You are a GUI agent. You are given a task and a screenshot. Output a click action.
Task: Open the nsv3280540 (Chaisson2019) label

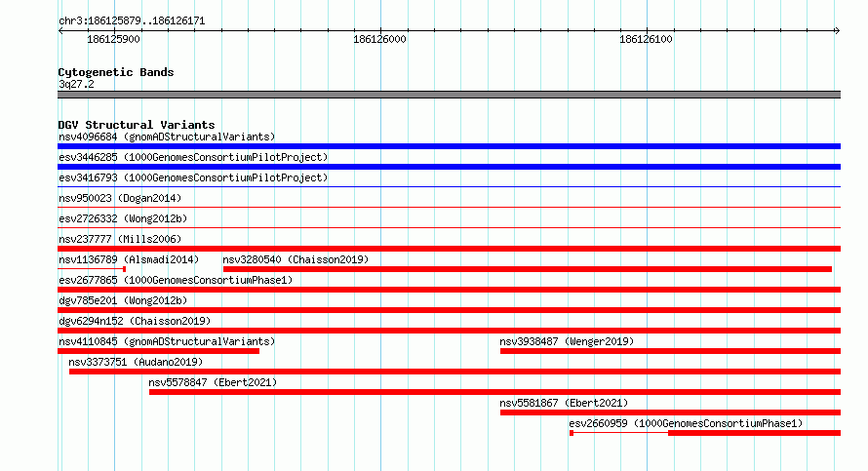tap(296, 259)
